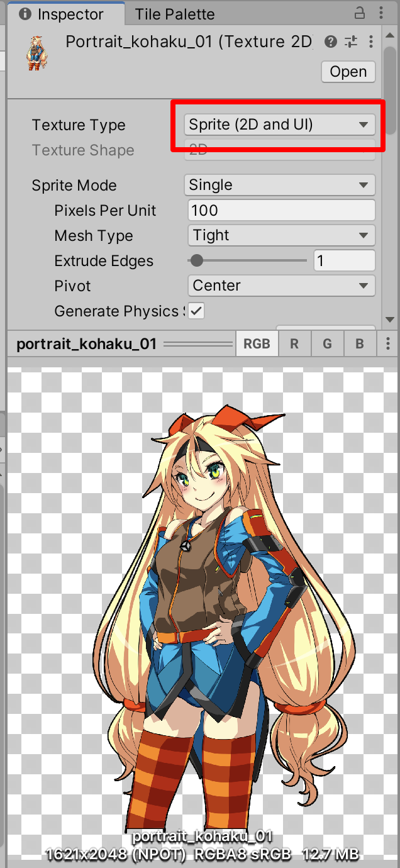Click the Texture Type label

pos(79,125)
